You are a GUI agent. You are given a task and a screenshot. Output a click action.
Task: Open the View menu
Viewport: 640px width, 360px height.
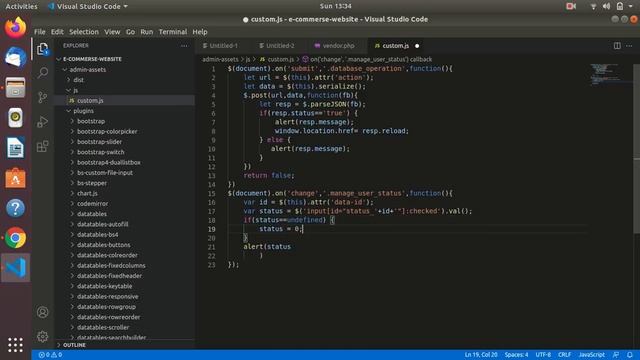(x=112, y=32)
